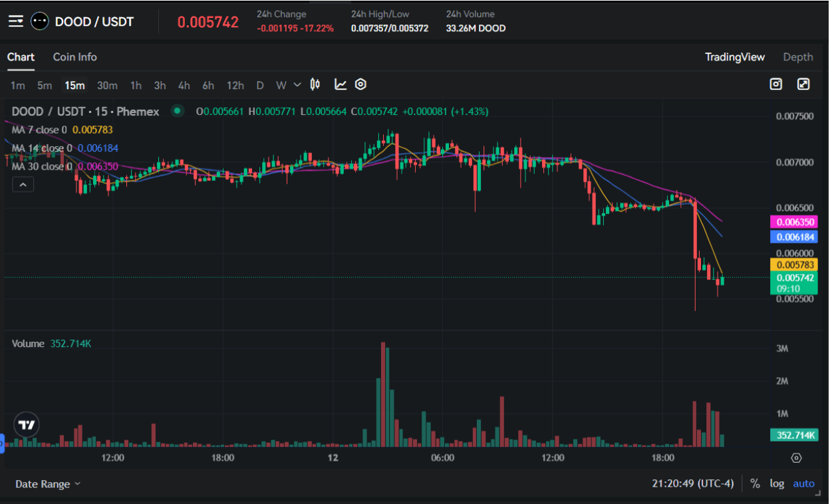Toggle log scale mode
This screenshot has height=504, width=830.
point(777,484)
